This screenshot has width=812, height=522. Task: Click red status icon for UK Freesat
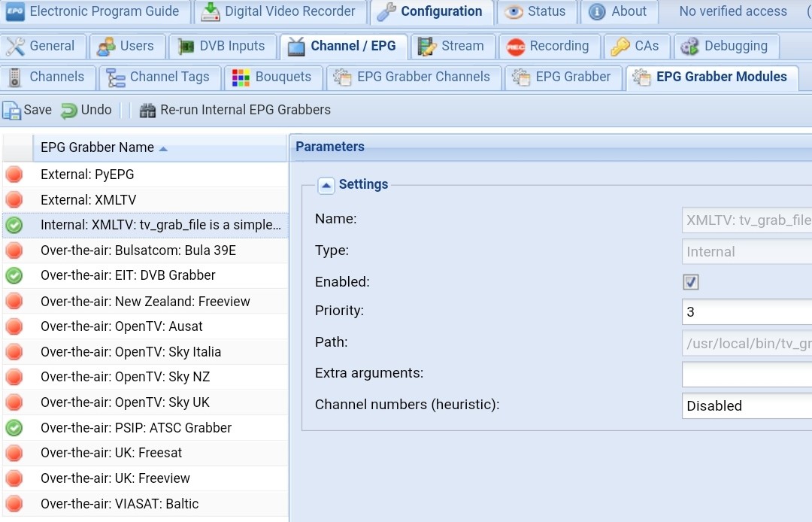pos(14,453)
